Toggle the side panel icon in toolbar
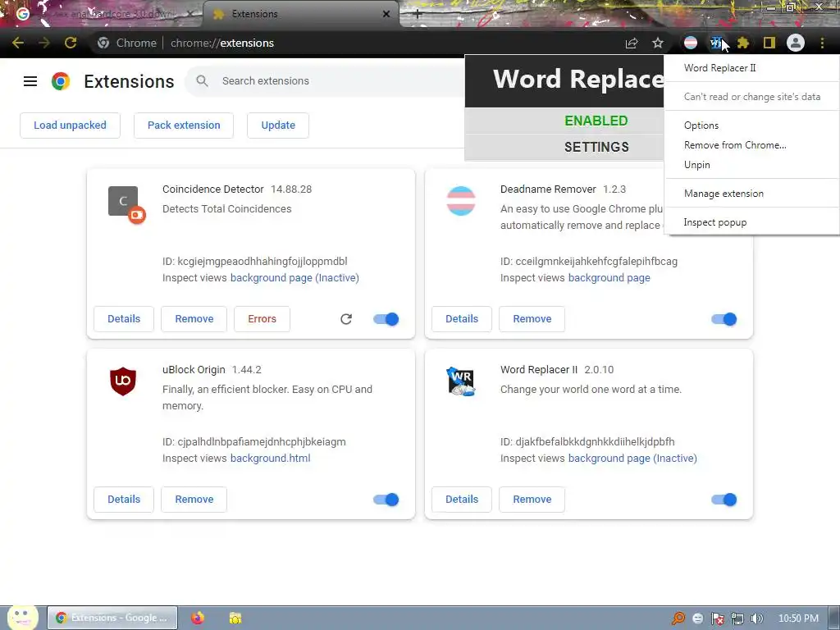The width and height of the screenshot is (840, 630). 769,43
